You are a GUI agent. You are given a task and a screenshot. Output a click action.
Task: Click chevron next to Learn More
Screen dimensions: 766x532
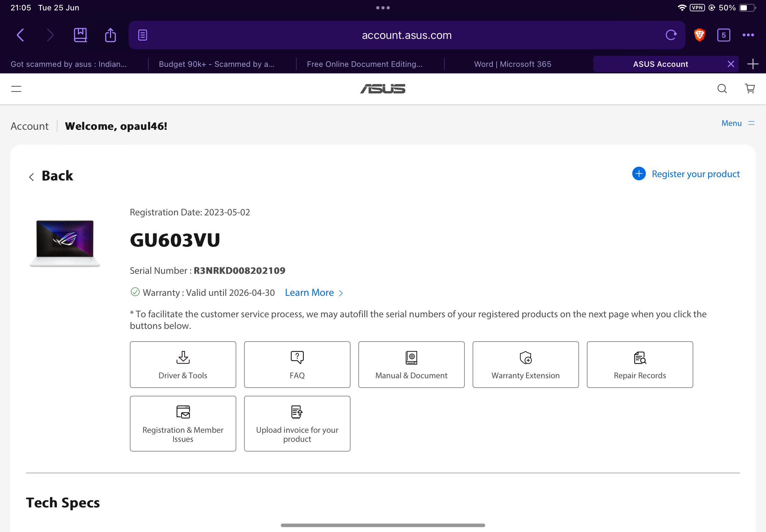click(x=341, y=293)
